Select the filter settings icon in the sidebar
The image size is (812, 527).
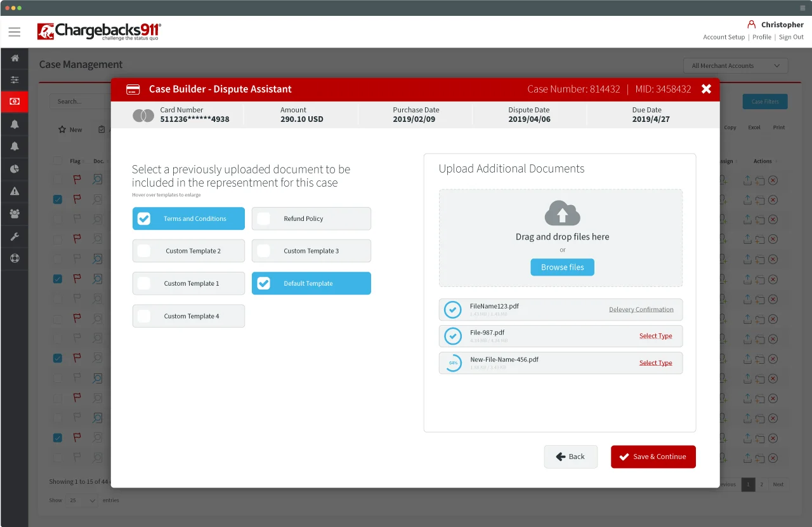pos(15,80)
